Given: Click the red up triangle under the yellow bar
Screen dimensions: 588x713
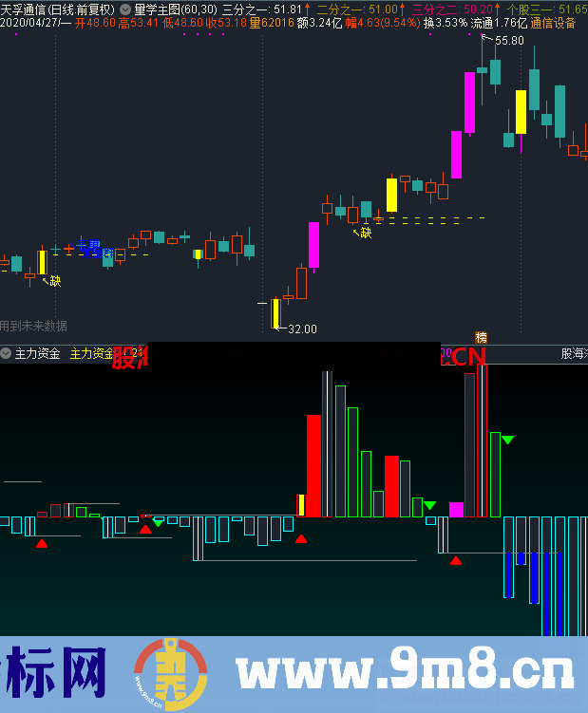Looking at the screenshot, I should point(301,538).
